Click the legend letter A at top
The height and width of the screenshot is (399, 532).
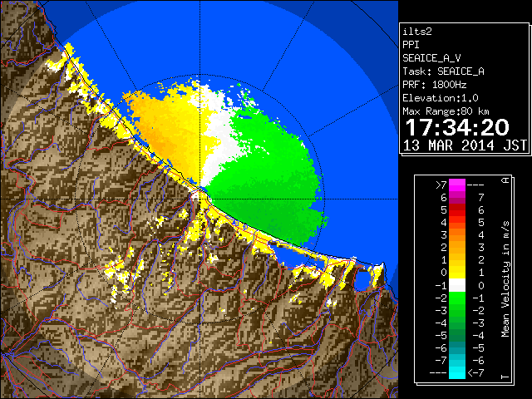coord(505,180)
